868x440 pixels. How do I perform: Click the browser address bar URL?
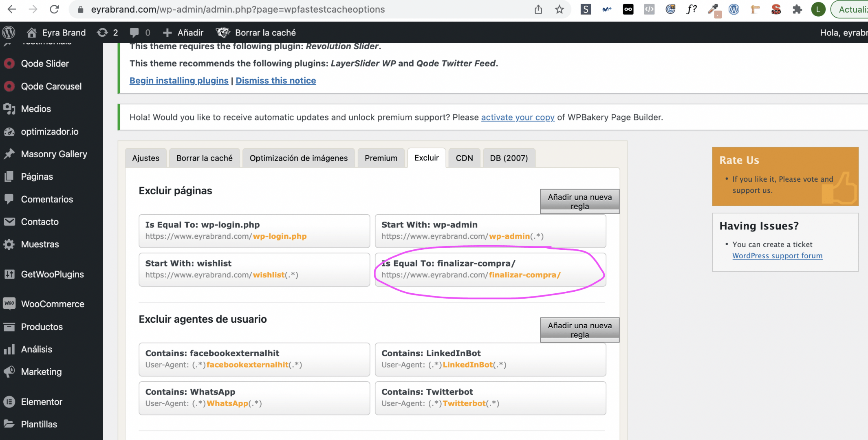coord(238,9)
